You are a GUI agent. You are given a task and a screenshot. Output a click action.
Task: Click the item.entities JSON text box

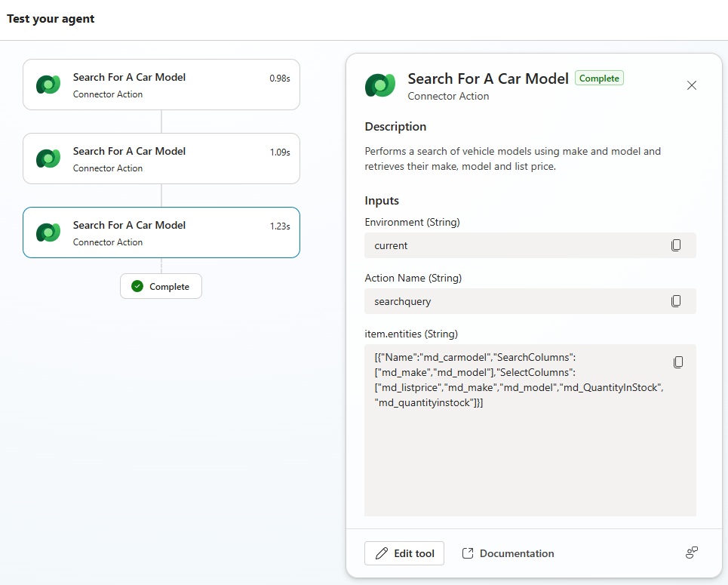click(x=530, y=430)
